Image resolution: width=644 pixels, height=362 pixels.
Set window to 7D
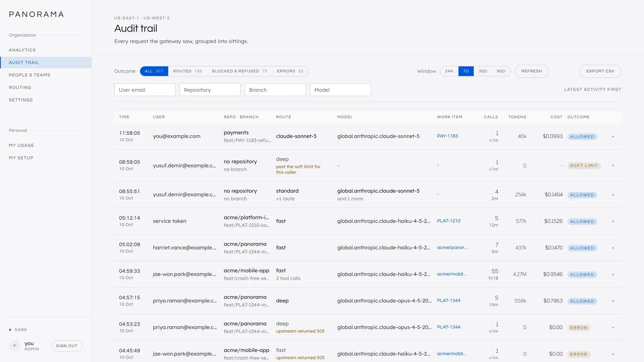point(466,71)
